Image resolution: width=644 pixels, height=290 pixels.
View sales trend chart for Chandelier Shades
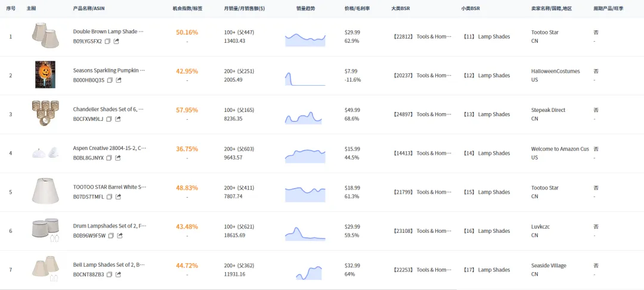(x=304, y=117)
